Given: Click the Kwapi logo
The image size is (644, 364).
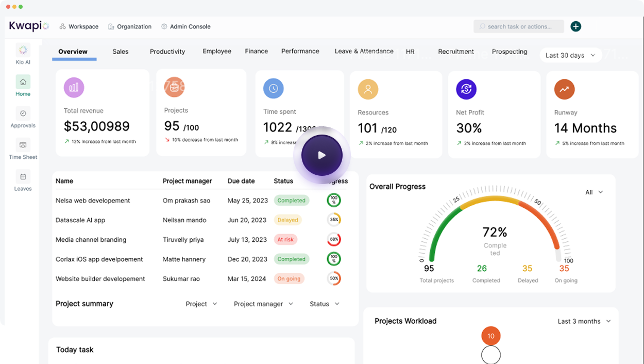Looking at the screenshot, I should (29, 26).
